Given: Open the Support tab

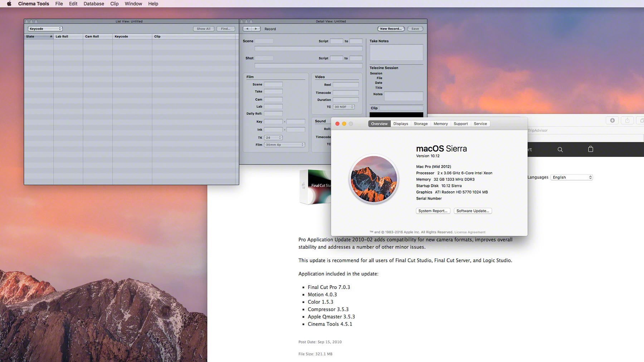Looking at the screenshot, I should (x=461, y=124).
